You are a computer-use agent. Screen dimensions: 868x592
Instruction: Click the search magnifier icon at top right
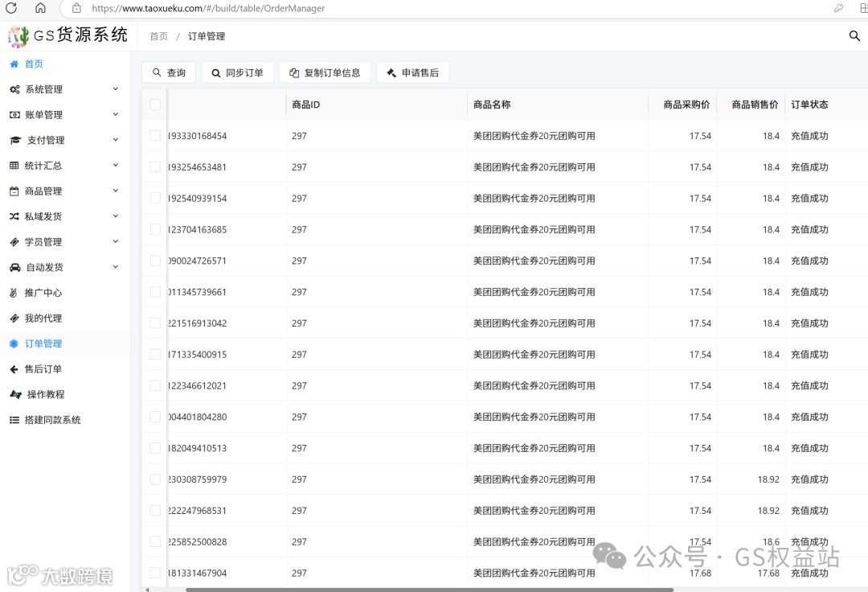coord(854,36)
